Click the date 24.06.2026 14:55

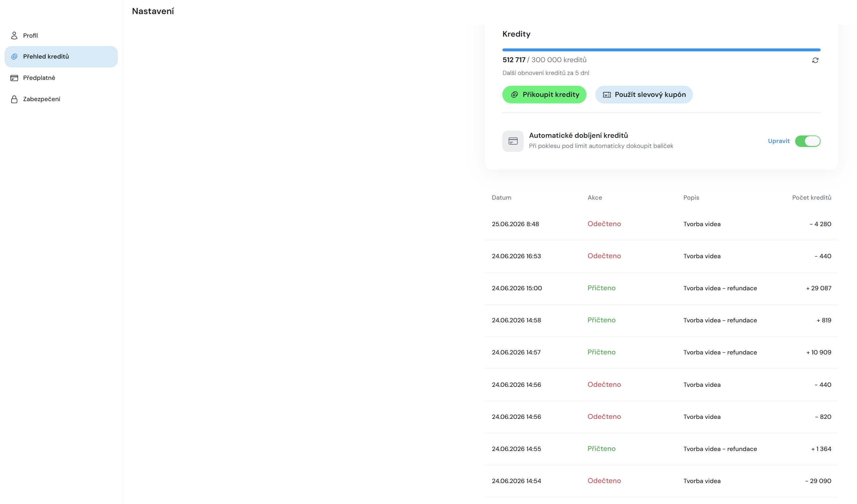pyautogui.click(x=516, y=449)
